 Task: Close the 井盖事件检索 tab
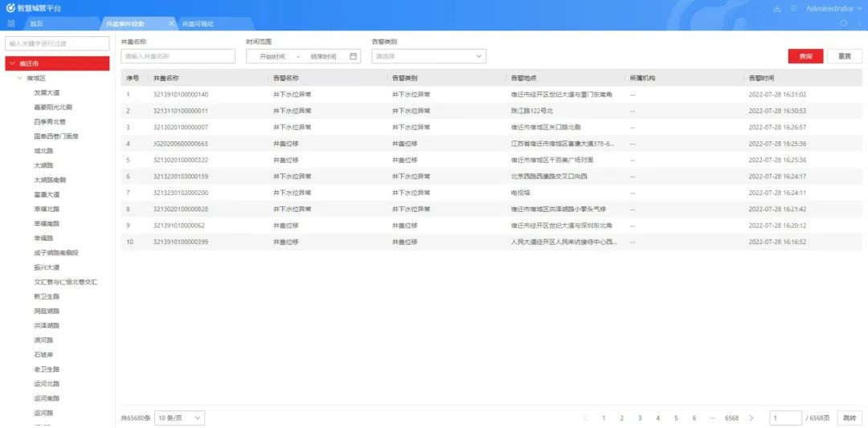click(x=171, y=24)
